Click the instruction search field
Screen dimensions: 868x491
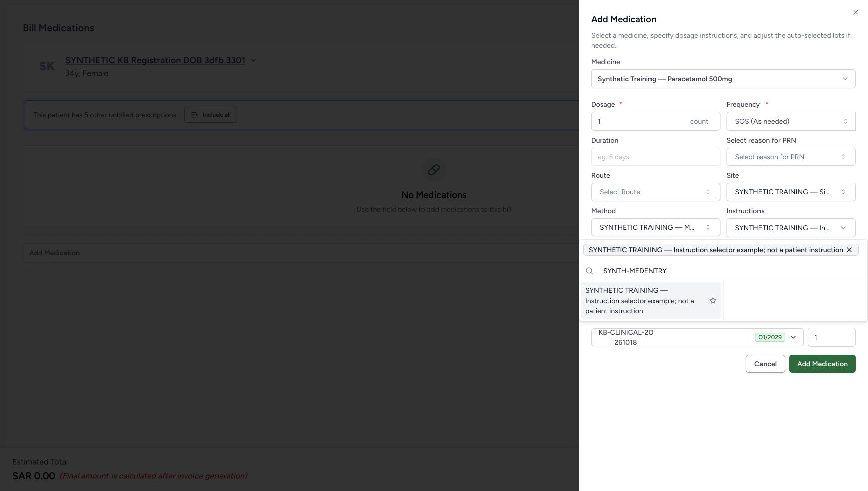point(723,271)
